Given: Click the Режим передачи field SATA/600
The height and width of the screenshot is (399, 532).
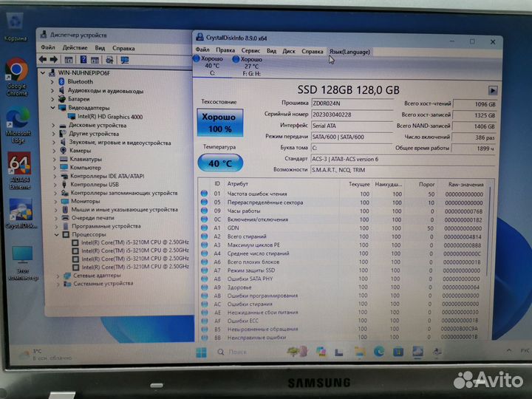Looking at the screenshot, I should [352, 137].
